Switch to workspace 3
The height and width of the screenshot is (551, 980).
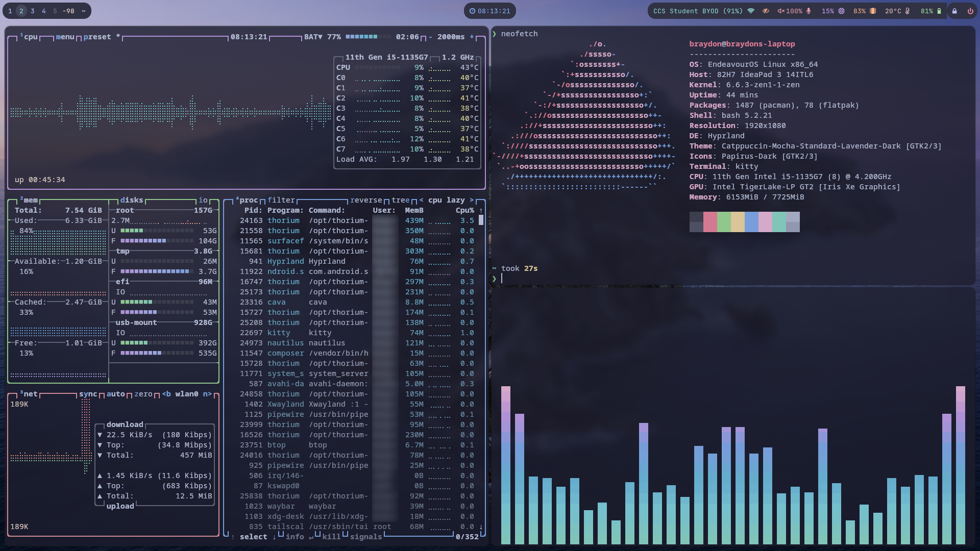tap(32, 11)
